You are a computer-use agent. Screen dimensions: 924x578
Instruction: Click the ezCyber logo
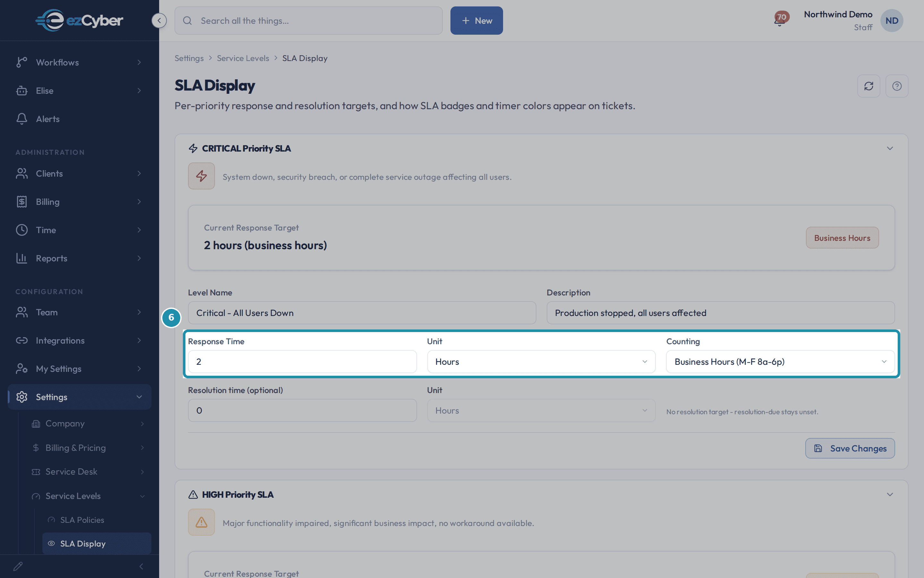click(x=80, y=20)
